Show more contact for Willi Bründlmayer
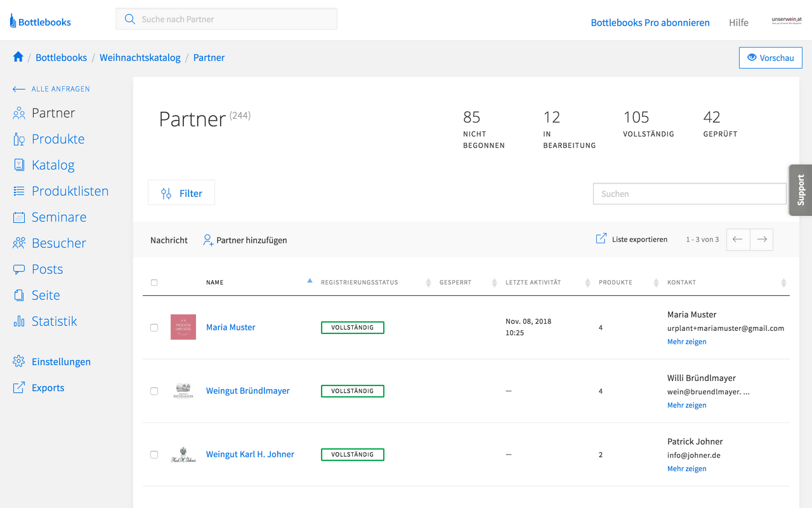This screenshot has height=508, width=812. (687, 405)
